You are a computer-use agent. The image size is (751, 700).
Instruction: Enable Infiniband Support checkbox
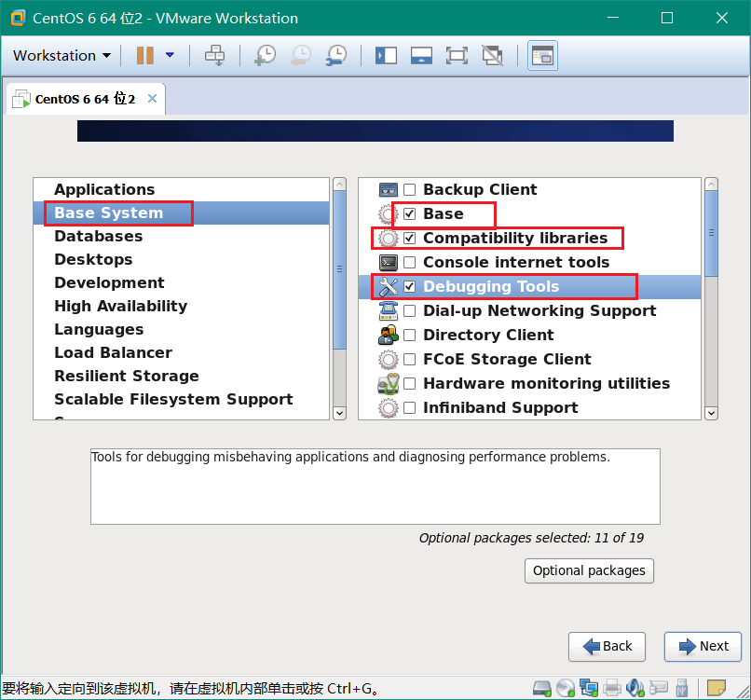(409, 407)
